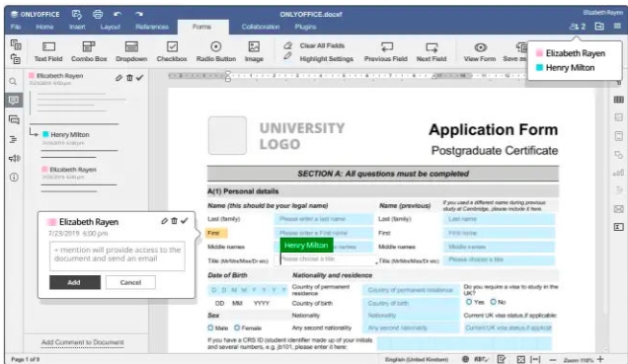This screenshot has height=364, width=628.
Task: Open the Comments sidebar panel
Action: 14,100
